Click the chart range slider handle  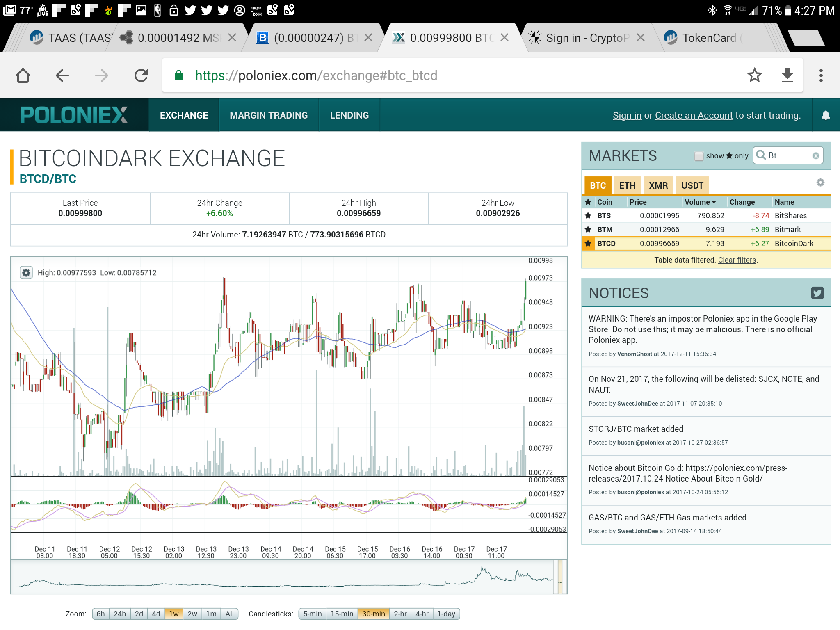click(560, 577)
